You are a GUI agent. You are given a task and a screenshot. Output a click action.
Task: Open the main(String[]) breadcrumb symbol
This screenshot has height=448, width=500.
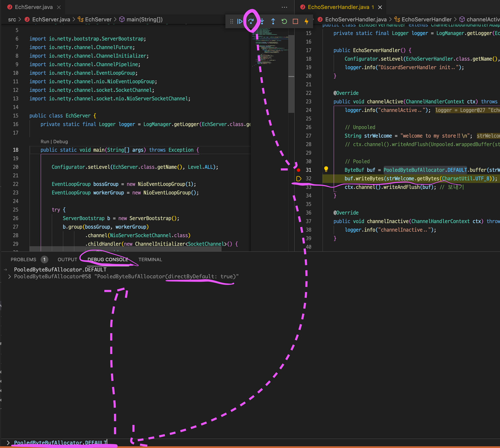tap(144, 19)
